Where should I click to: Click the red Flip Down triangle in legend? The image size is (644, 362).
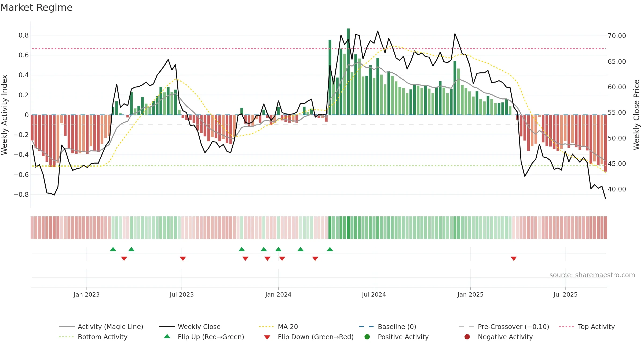267,337
